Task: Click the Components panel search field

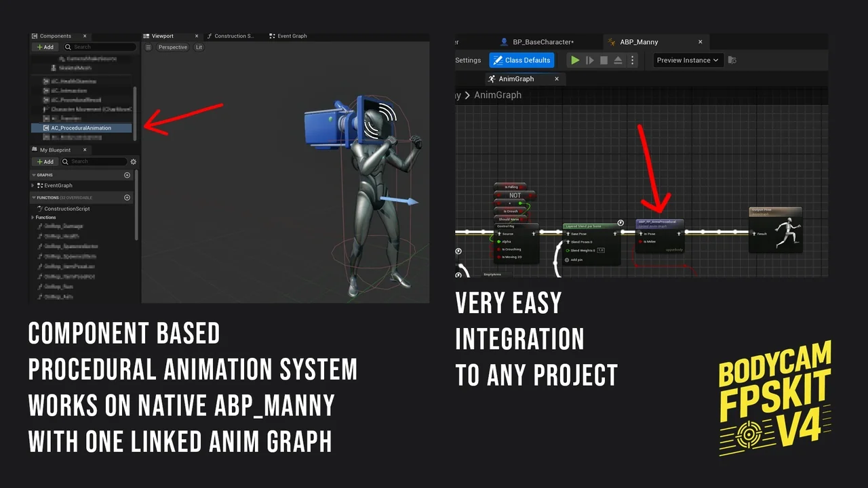Action: pos(98,47)
